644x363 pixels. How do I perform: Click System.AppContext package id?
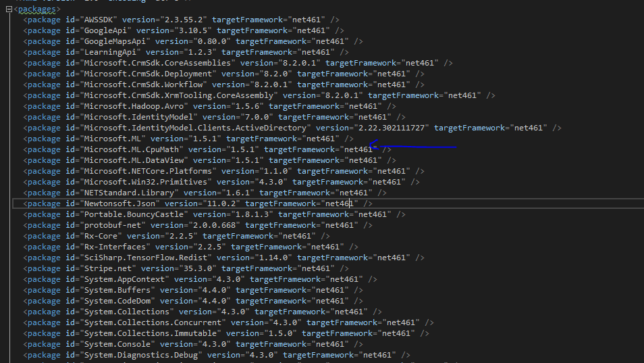(x=124, y=280)
